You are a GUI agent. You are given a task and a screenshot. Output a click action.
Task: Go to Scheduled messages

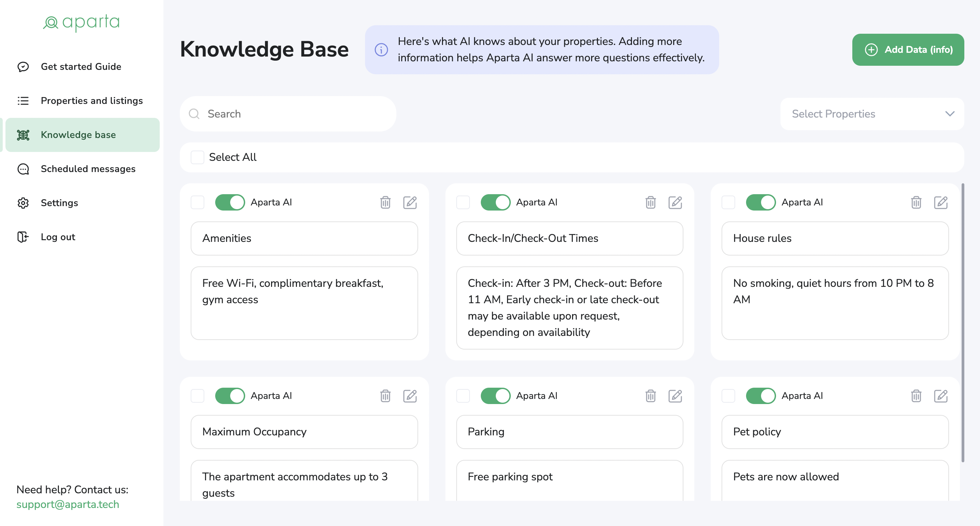[x=88, y=169]
